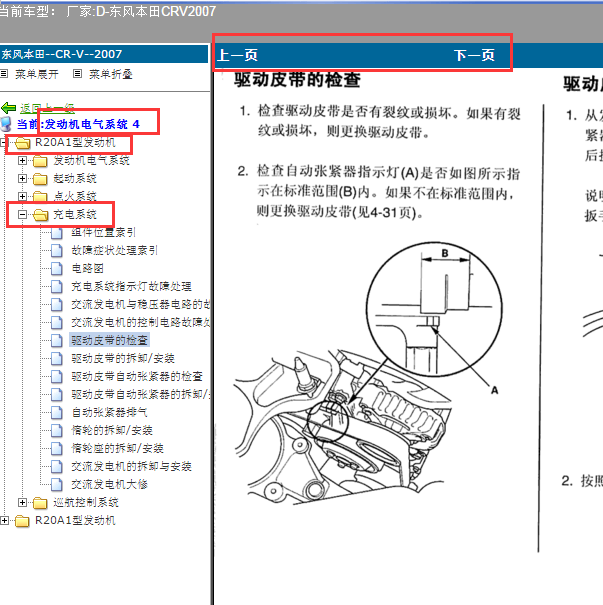
Task: Open 交流发电机的拆卸与安装 document
Action: (131, 466)
